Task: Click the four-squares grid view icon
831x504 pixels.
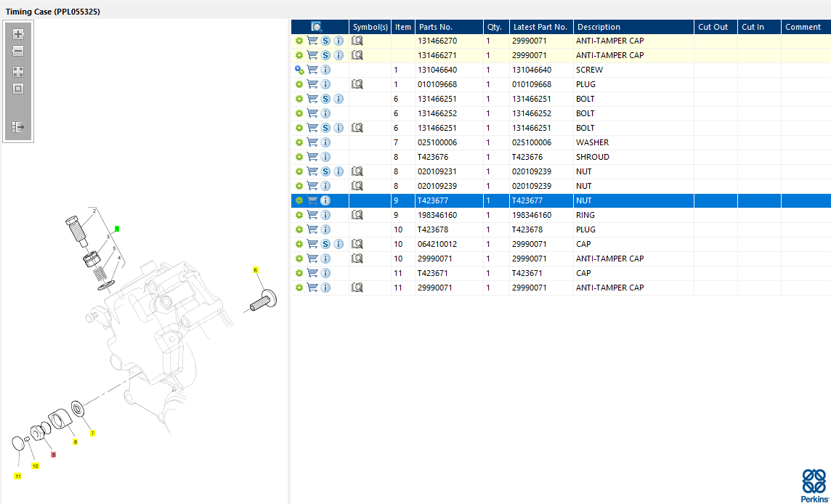Action: tap(18, 72)
